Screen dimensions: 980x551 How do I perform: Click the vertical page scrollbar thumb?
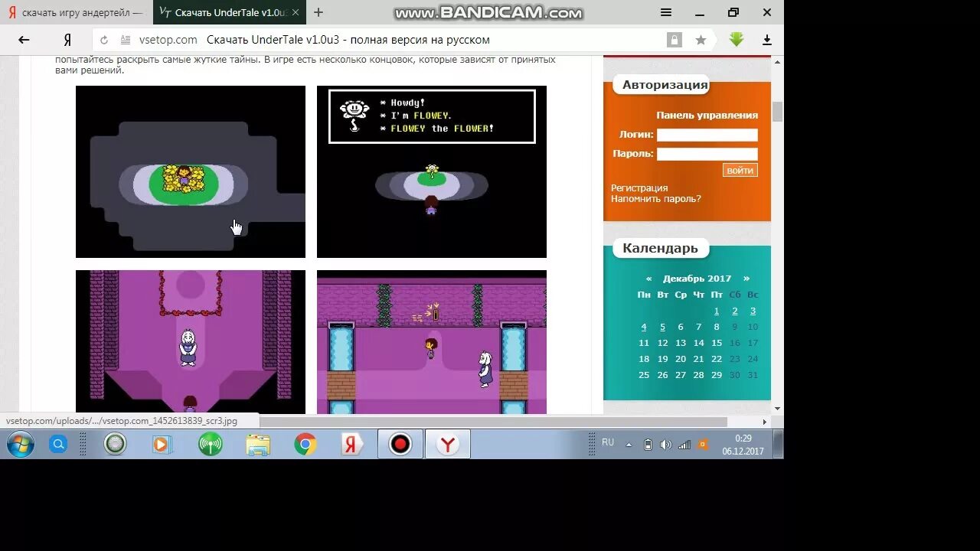coord(777,111)
